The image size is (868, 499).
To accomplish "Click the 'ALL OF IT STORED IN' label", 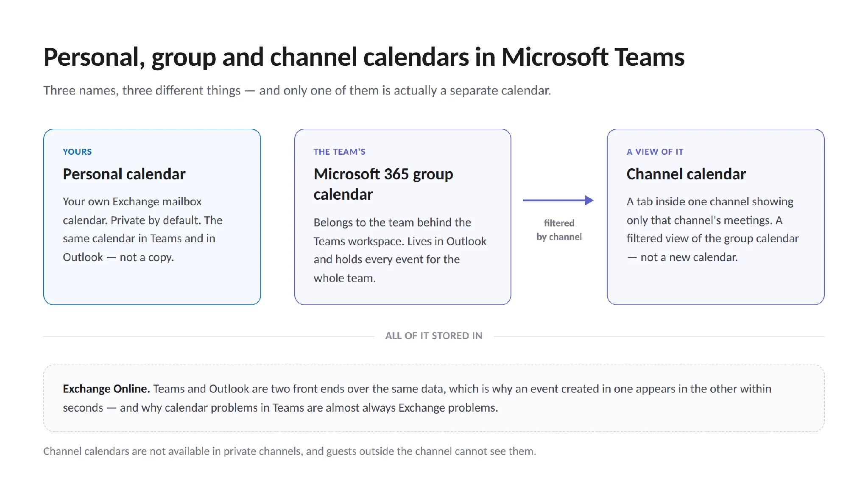I will [x=434, y=336].
